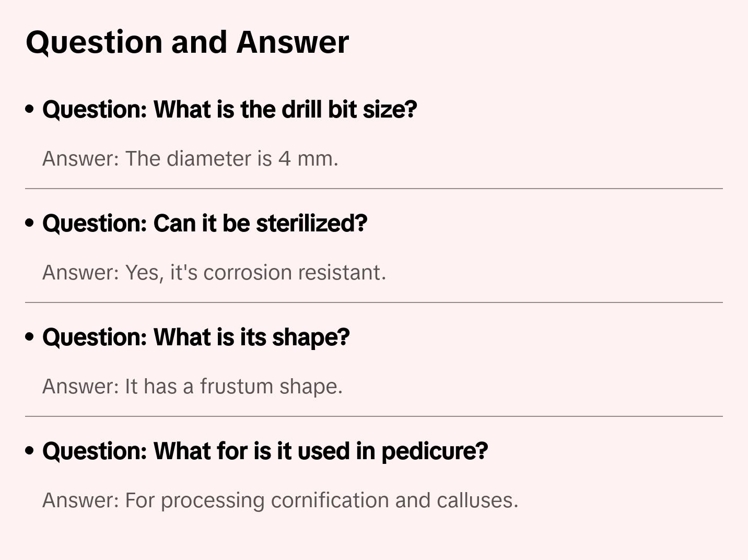
Task: Click the bullet beside drill bit question
Action: 30,109
